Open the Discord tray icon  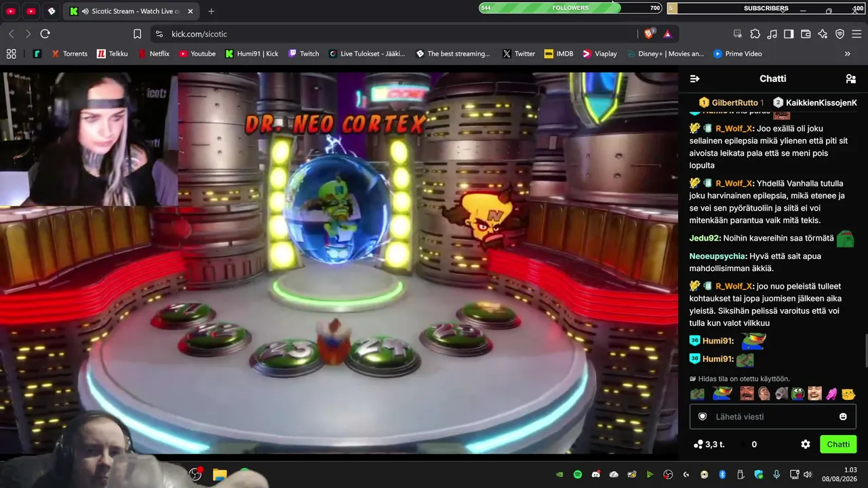(x=596, y=474)
